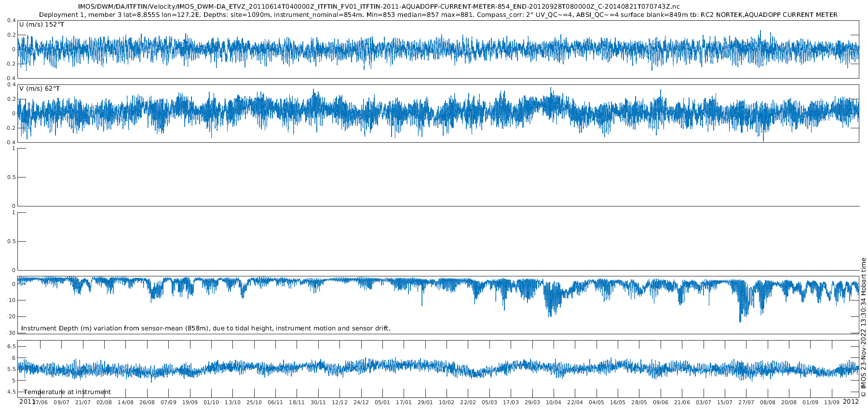
Task: Select the 'U (m/s) 152°T' panel label
Action: click(41, 25)
